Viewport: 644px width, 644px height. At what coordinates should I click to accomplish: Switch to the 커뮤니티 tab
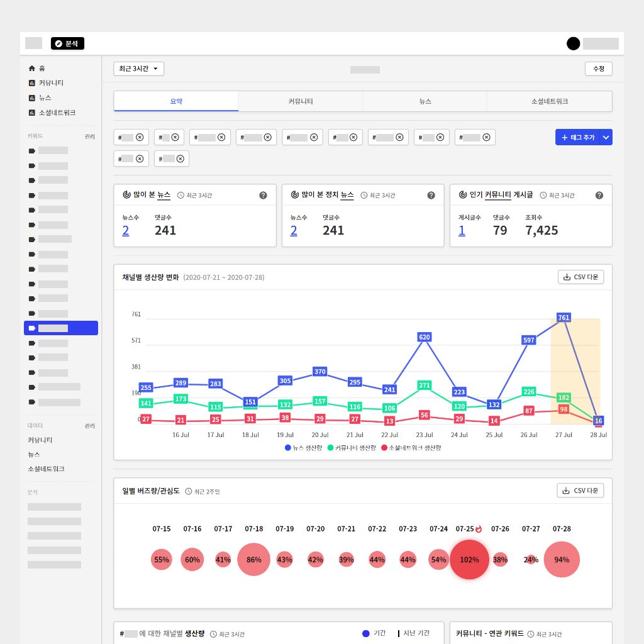pyautogui.click(x=301, y=101)
